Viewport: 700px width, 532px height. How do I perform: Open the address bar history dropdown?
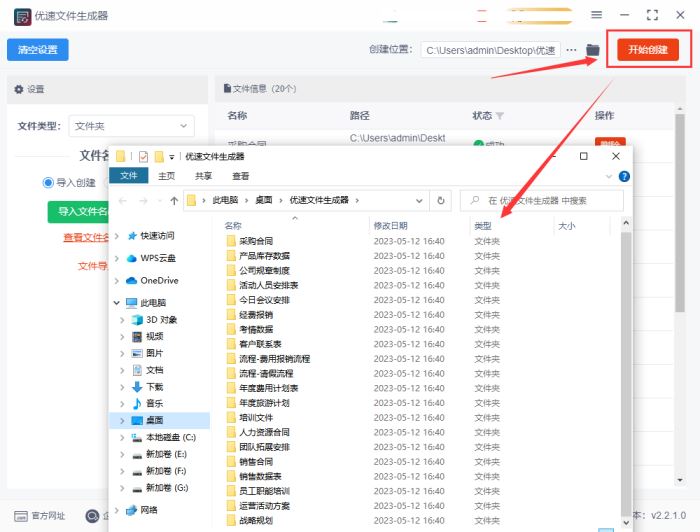pyautogui.click(x=419, y=201)
